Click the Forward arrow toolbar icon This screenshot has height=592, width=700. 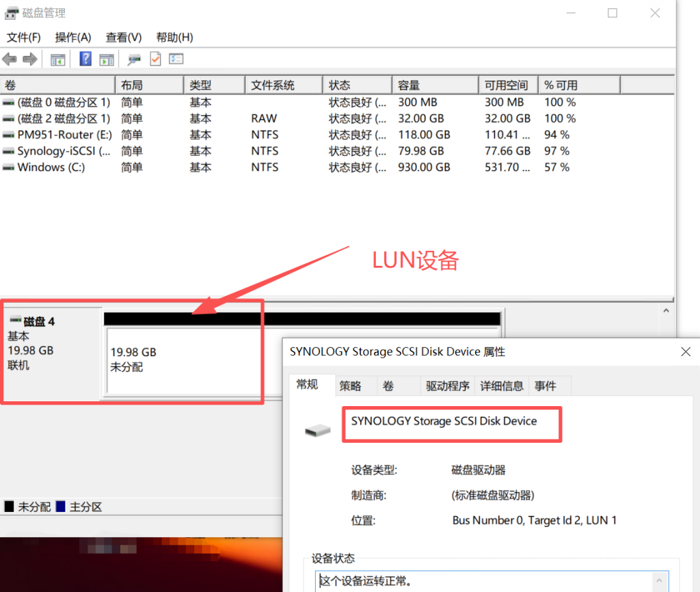29,59
